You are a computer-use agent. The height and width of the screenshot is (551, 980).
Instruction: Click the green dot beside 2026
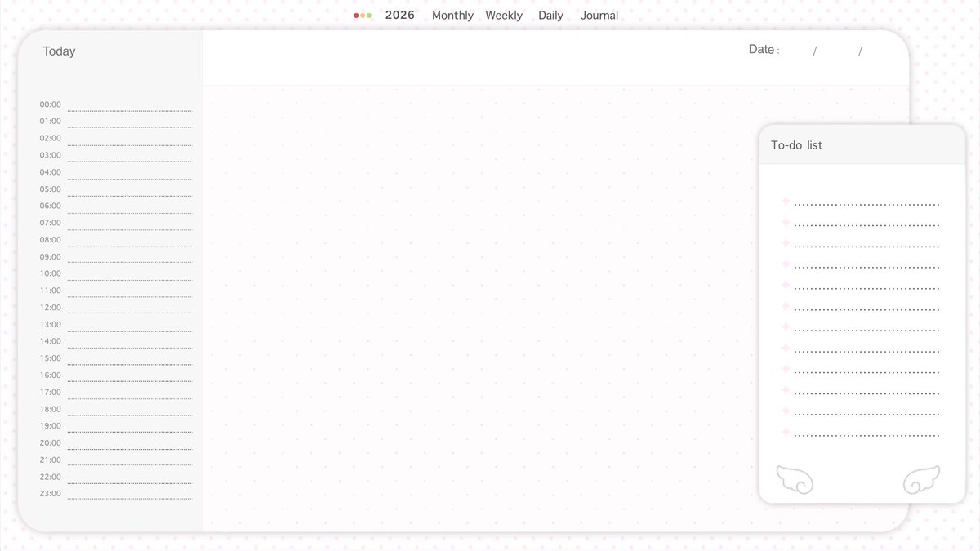(369, 16)
